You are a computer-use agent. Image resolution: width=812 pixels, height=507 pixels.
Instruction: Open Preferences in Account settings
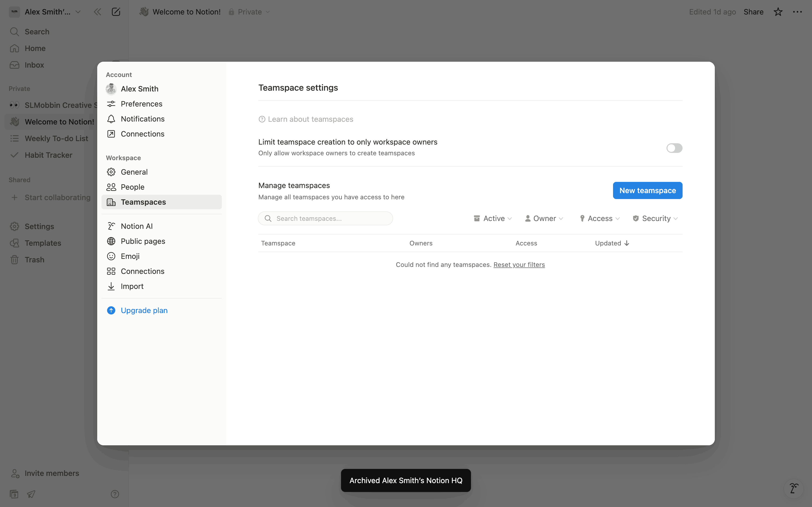[x=141, y=104]
